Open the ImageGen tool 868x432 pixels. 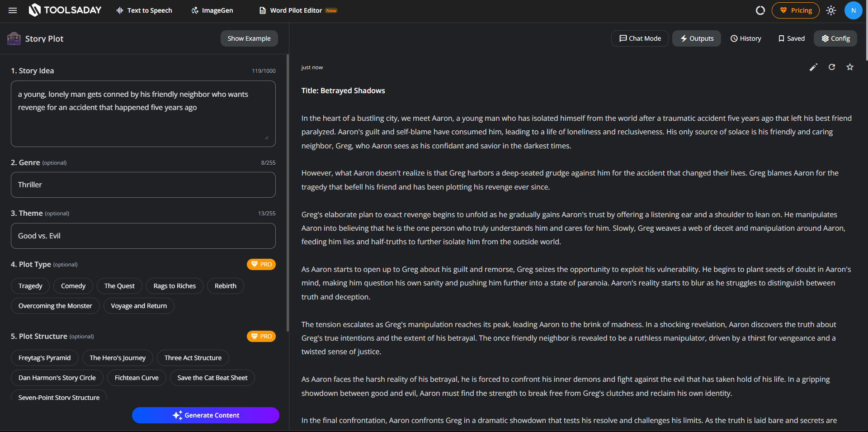click(x=212, y=10)
